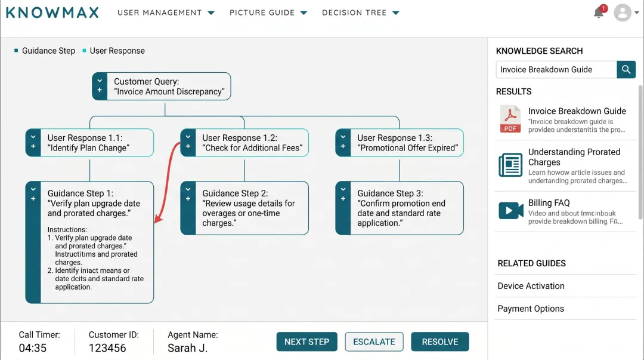Viewport: 644px width, 360px height.
Task: Play the Billing FAQ video icon
Action: coord(510,211)
